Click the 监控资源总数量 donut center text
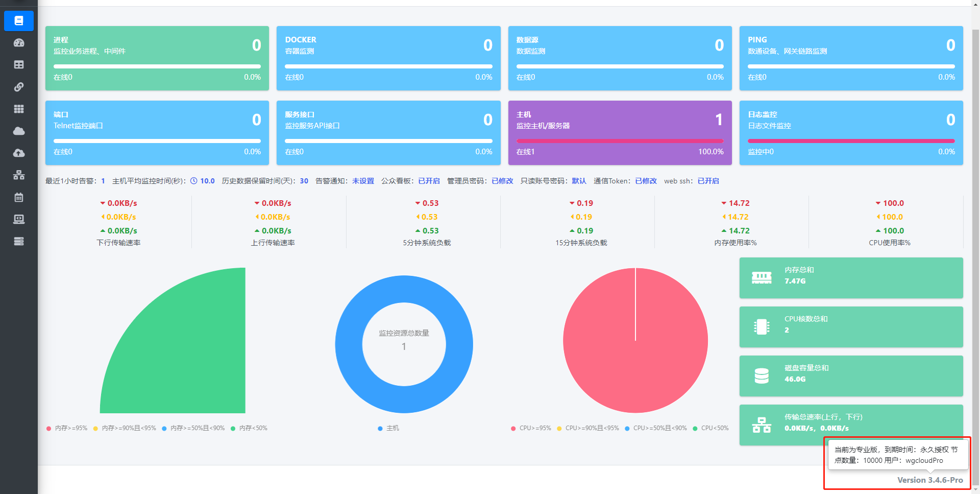This screenshot has height=494, width=980. 404,333
